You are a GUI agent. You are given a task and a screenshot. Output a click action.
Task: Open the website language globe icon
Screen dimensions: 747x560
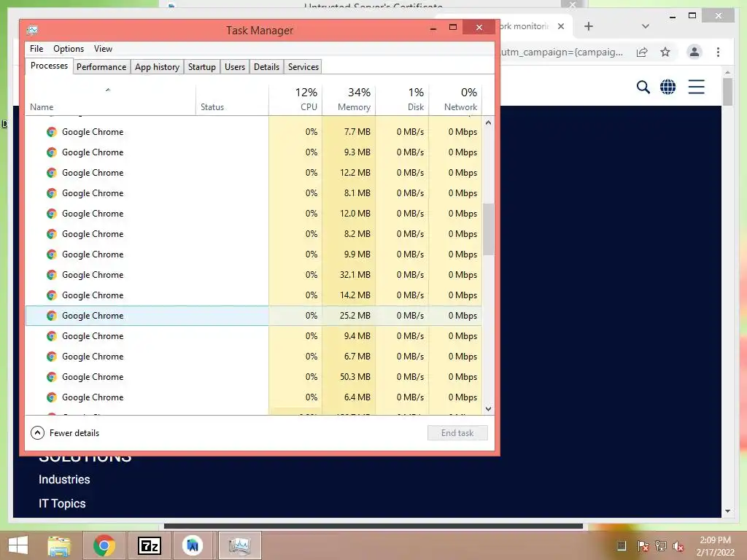pos(668,87)
